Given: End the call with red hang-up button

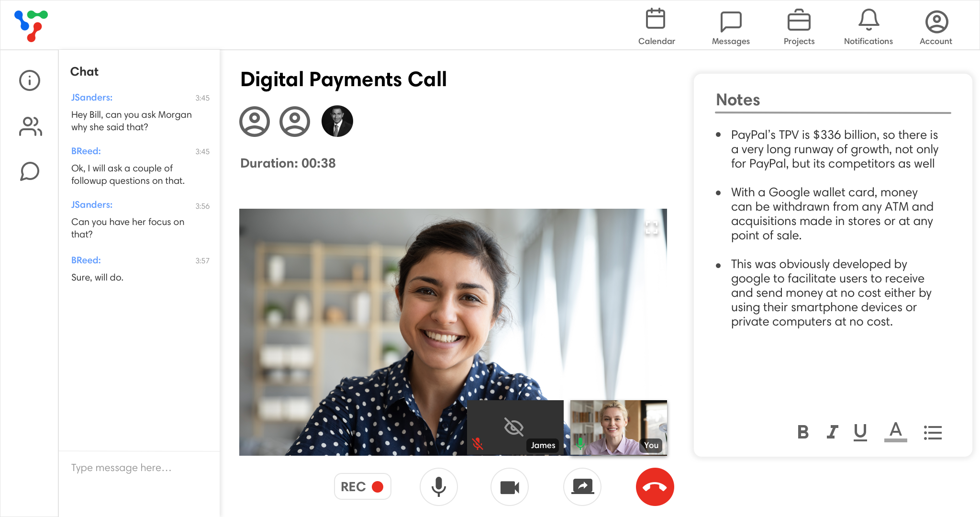Looking at the screenshot, I should click(x=655, y=487).
